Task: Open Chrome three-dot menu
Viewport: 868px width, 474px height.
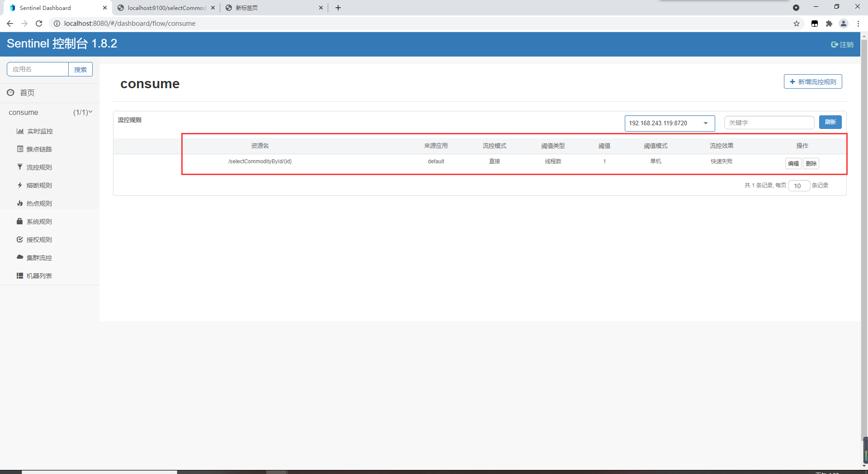Action: tap(858, 24)
